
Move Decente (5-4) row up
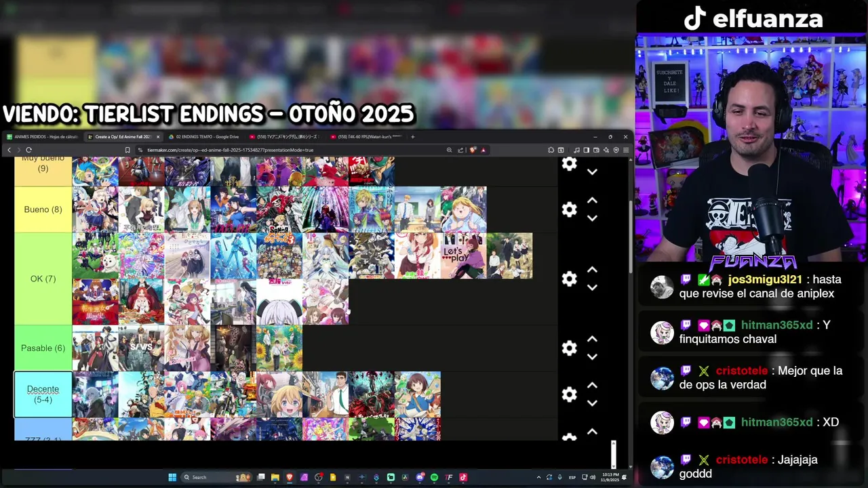coord(592,385)
